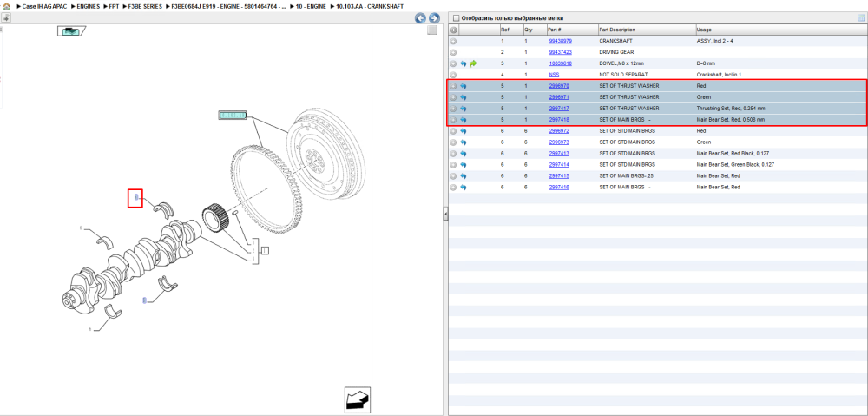Click the plus icon in the table header
Viewport: 868px width, 416px height.
[x=453, y=30]
